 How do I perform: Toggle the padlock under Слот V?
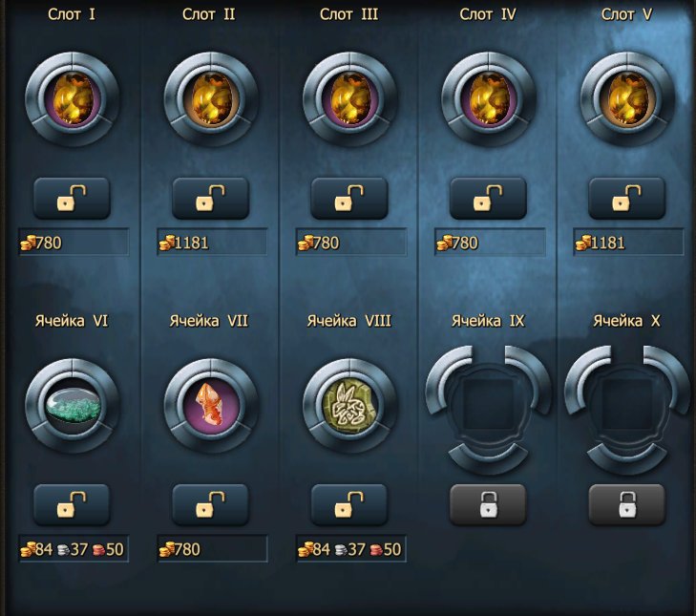(626, 198)
